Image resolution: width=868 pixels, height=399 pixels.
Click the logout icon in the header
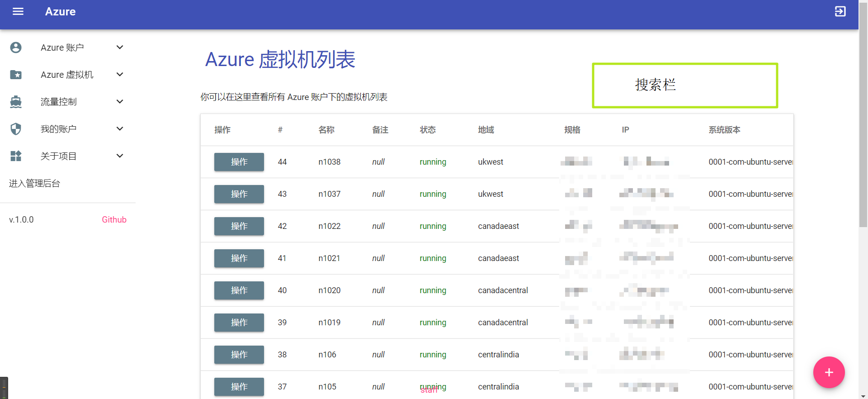click(840, 11)
